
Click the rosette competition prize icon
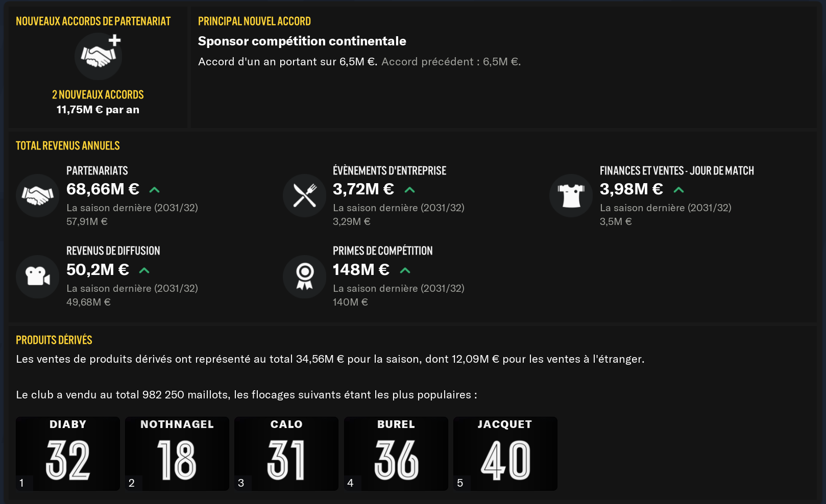point(305,276)
